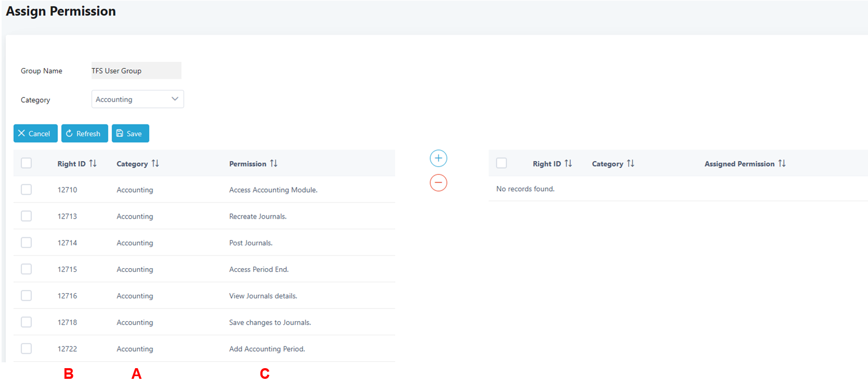This screenshot has width=868, height=382.
Task: Click the No records found. message
Action: [525, 189]
